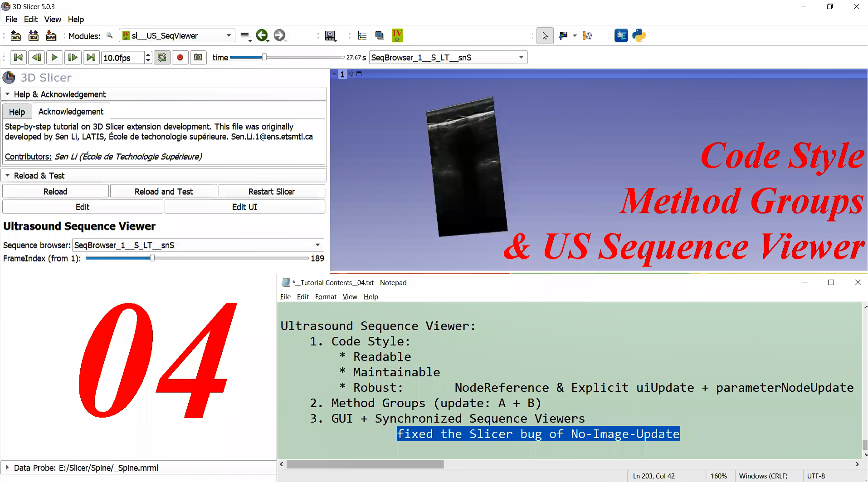Open the view layout selector icon
This screenshot has height=483, width=868.
point(331,36)
